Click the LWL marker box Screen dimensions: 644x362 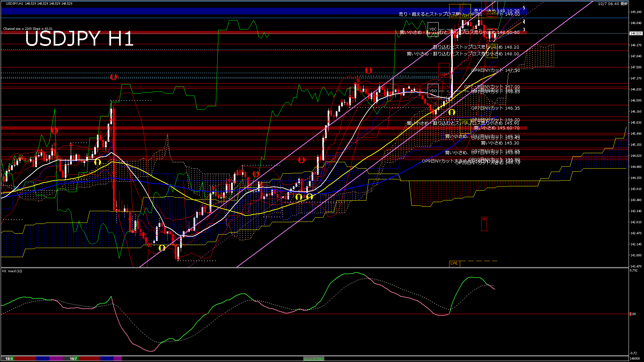coord(454,263)
